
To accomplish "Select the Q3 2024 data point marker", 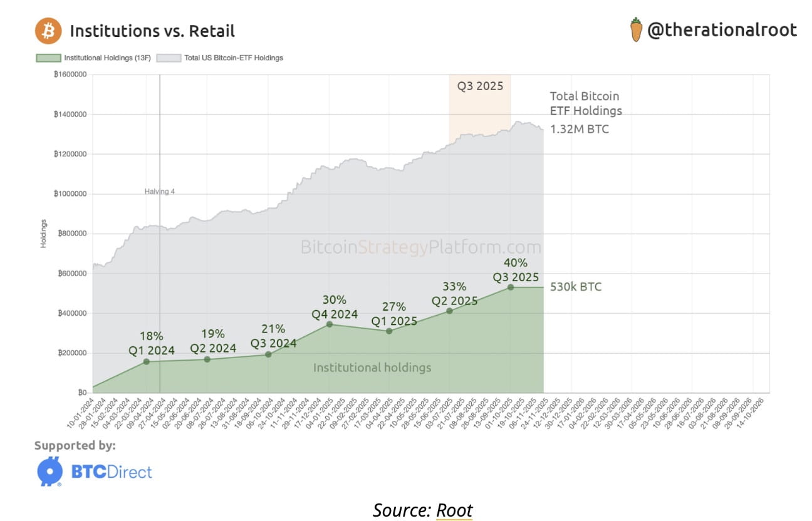I will point(268,354).
